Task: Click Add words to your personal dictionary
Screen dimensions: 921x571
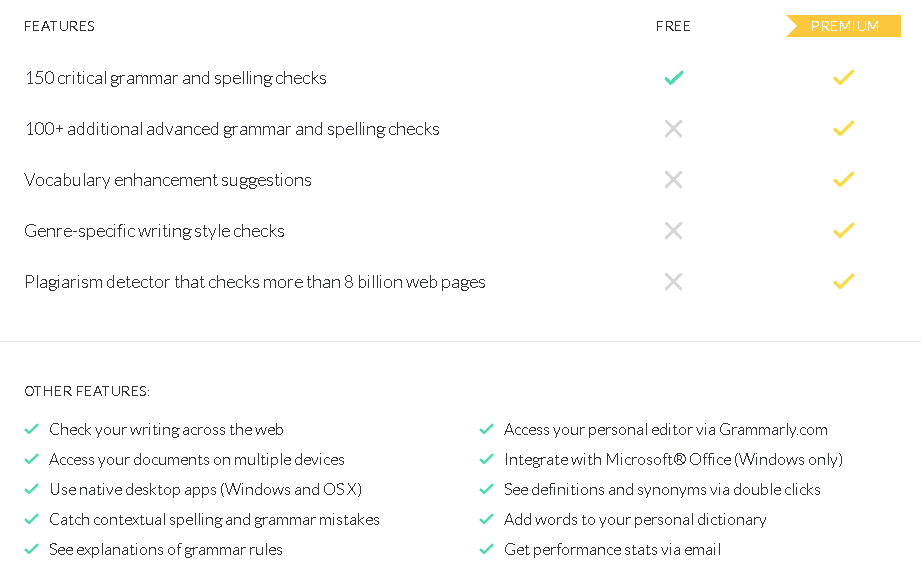Action: tap(635, 519)
